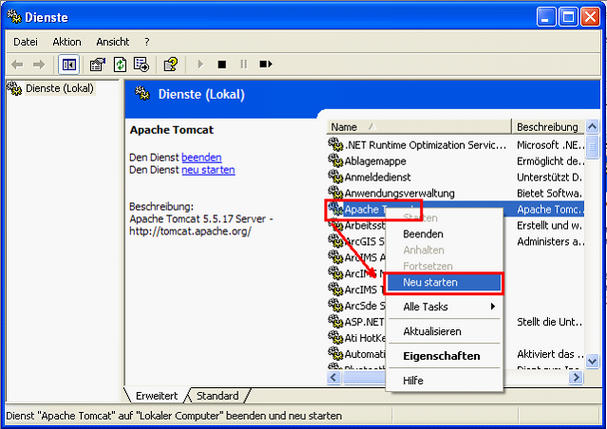The height and width of the screenshot is (429, 607).
Task: Click the Export list toolbar icon
Action: pyautogui.click(x=141, y=64)
